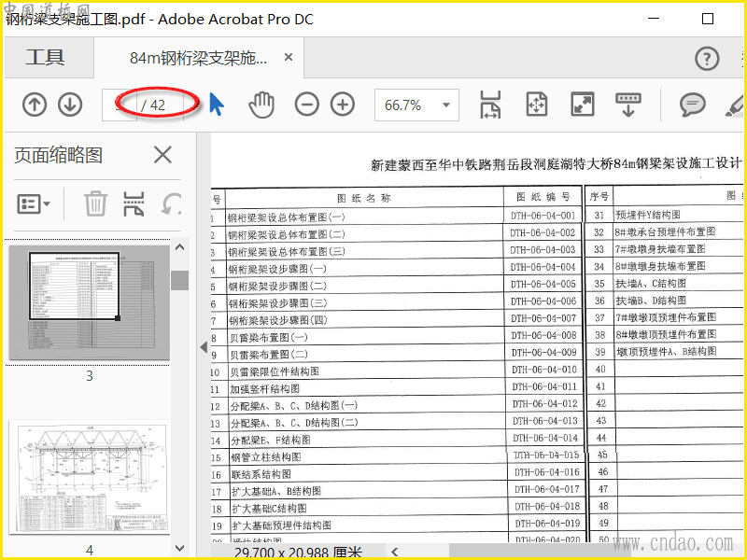Click the text 预埋件Y结构图
Viewport: 747px width, 560px height.
[x=648, y=215]
